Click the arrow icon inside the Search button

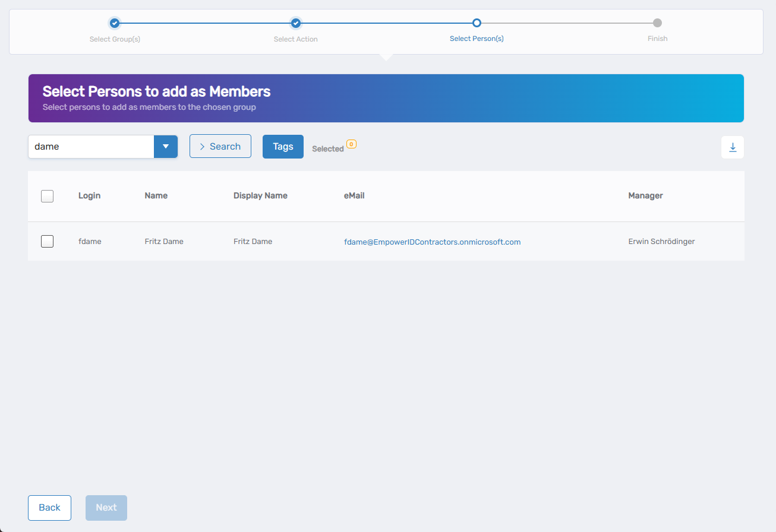point(203,145)
